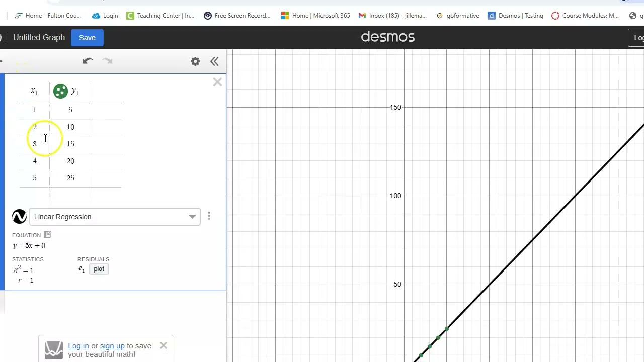This screenshot has height=362, width=644.
Task: Follow the sign up link in banner
Action: [x=112, y=346]
